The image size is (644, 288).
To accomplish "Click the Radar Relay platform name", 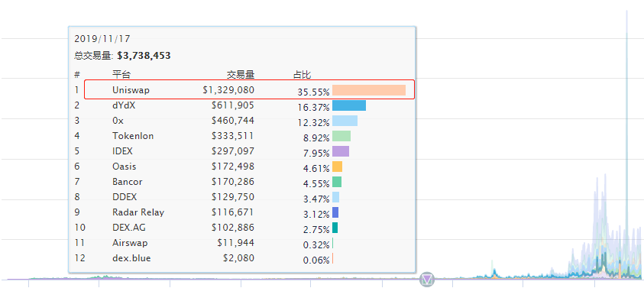I will [x=138, y=212].
